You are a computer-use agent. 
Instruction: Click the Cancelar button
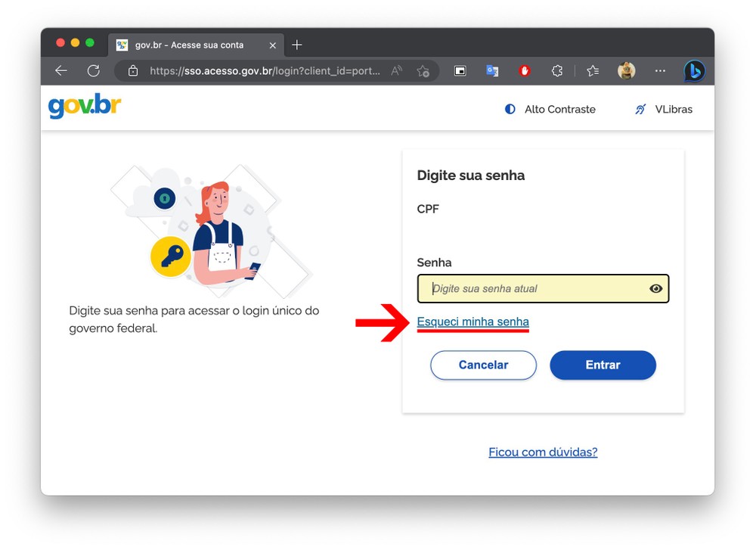point(483,365)
